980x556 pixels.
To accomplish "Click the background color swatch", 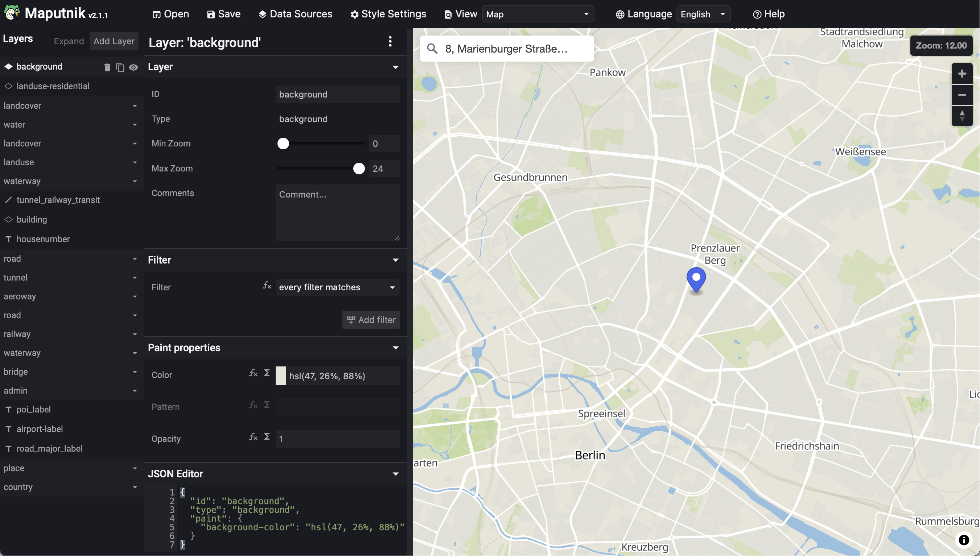I will coord(280,376).
